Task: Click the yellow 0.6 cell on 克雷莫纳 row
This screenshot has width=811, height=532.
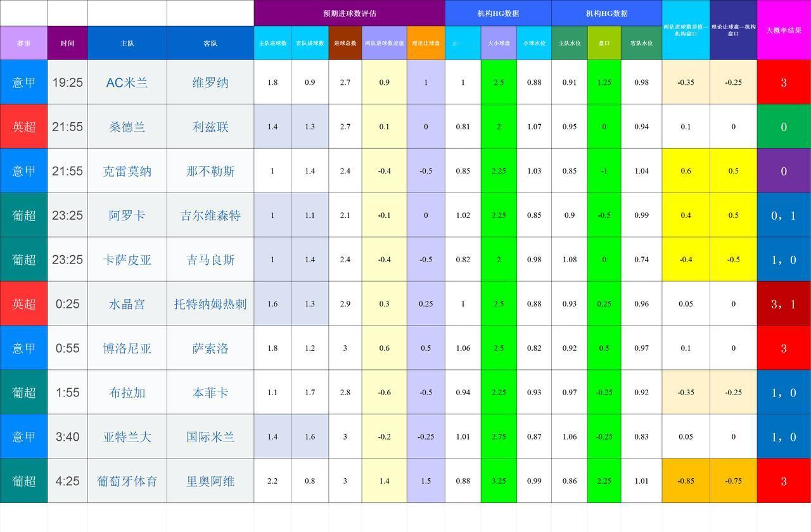Action: [686, 170]
